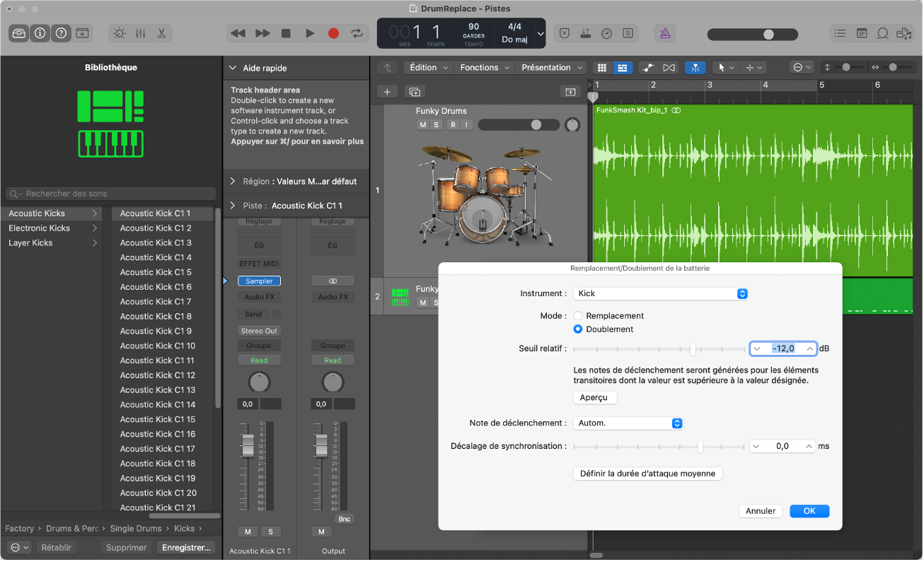
Task: Open the Mixer faders icon
Action: (140, 33)
